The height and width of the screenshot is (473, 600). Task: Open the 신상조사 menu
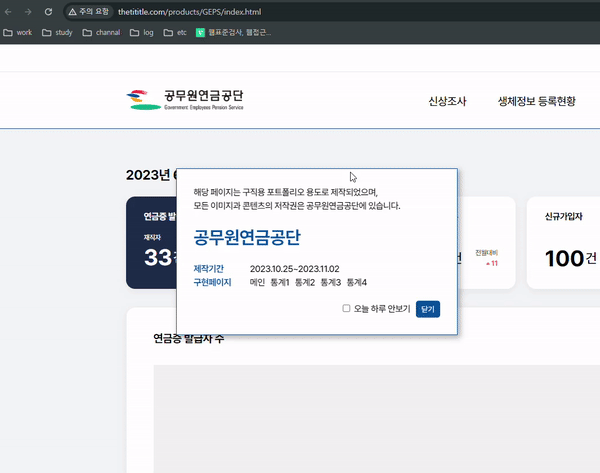coord(447,101)
